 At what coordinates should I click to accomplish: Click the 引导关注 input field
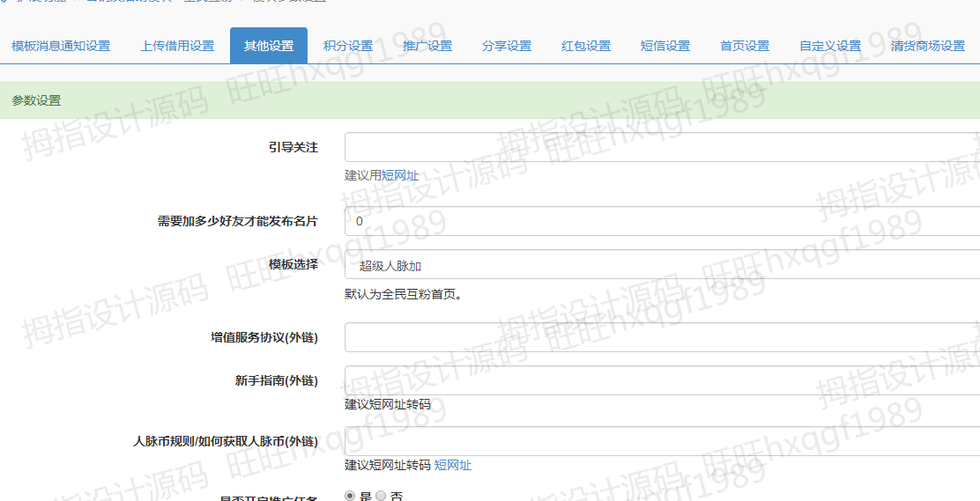pyautogui.click(x=661, y=147)
